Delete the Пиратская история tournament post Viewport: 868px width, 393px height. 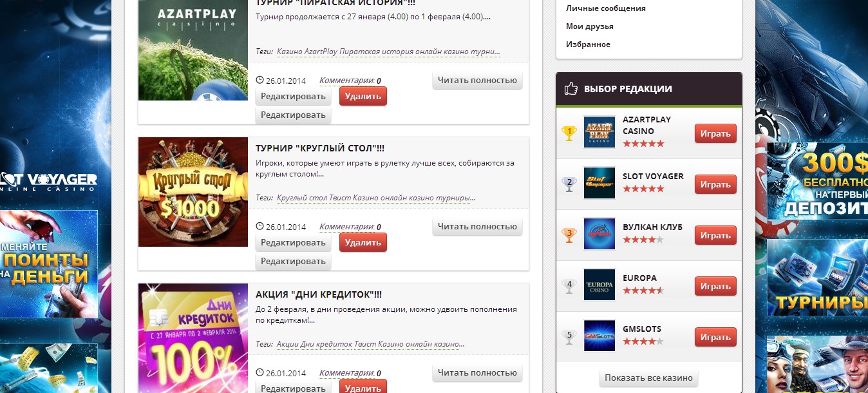click(x=363, y=96)
